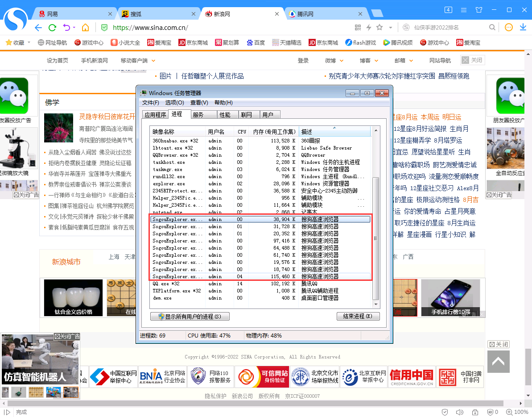Open 百度 bookmark

click(256, 42)
